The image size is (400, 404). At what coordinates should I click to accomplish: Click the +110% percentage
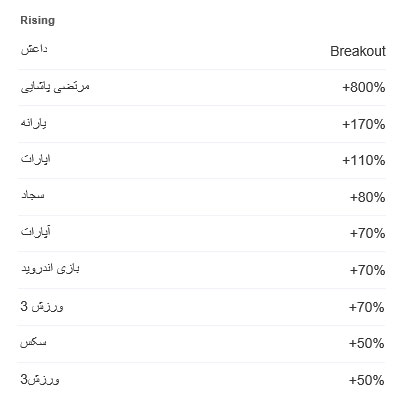pyautogui.click(x=364, y=160)
